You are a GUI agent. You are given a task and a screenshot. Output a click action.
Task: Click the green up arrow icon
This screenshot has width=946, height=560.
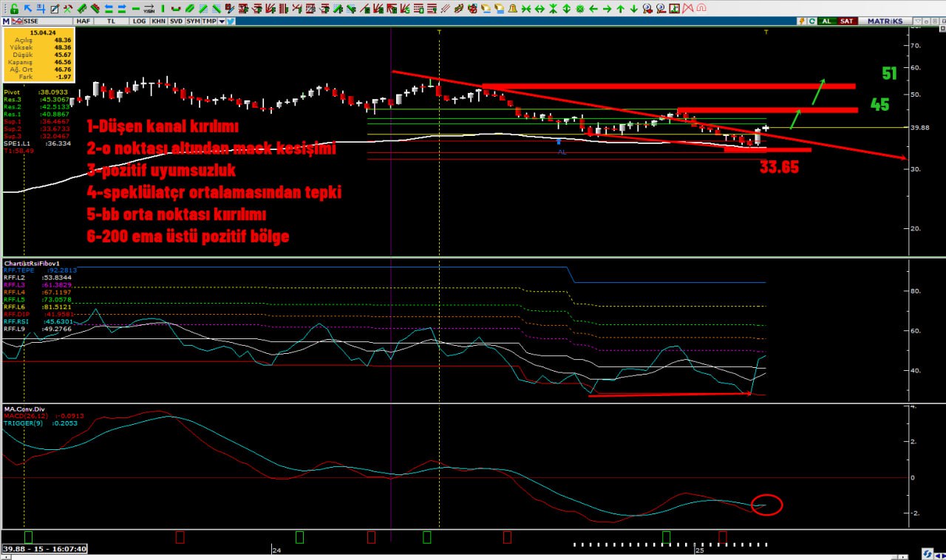621,9
